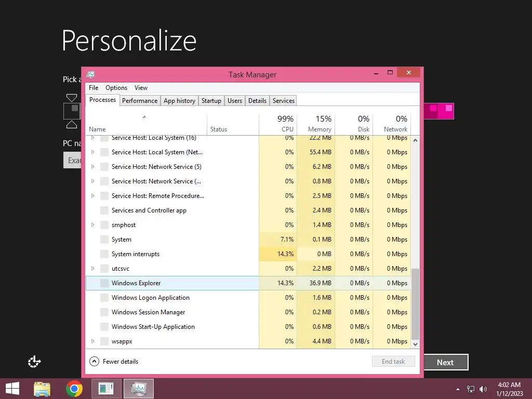Viewport: 532px width, 399px height.
Task: Switch to the Details tab
Action: [x=257, y=100]
